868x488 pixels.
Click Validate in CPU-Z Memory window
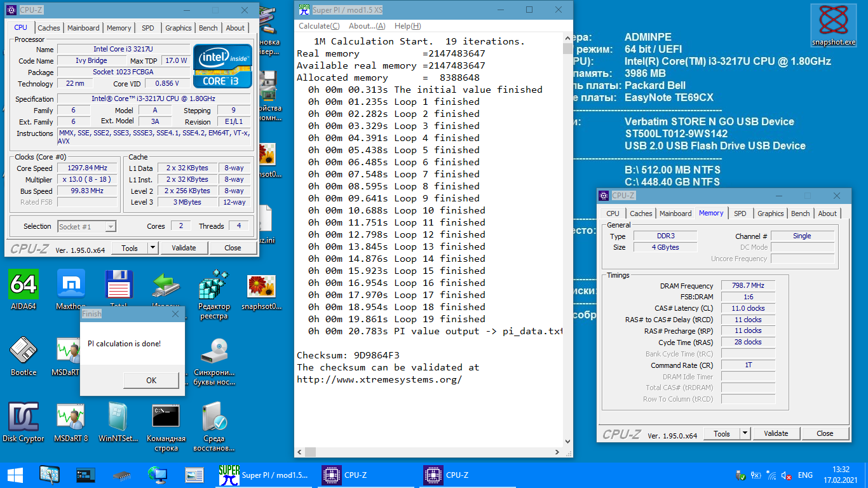(776, 433)
